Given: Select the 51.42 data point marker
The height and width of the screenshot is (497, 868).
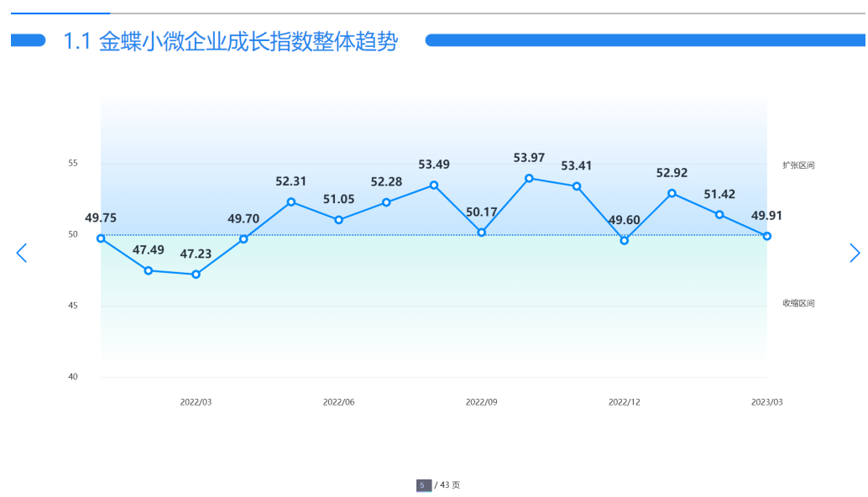Looking at the screenshot, I should [x=719, y=215].
